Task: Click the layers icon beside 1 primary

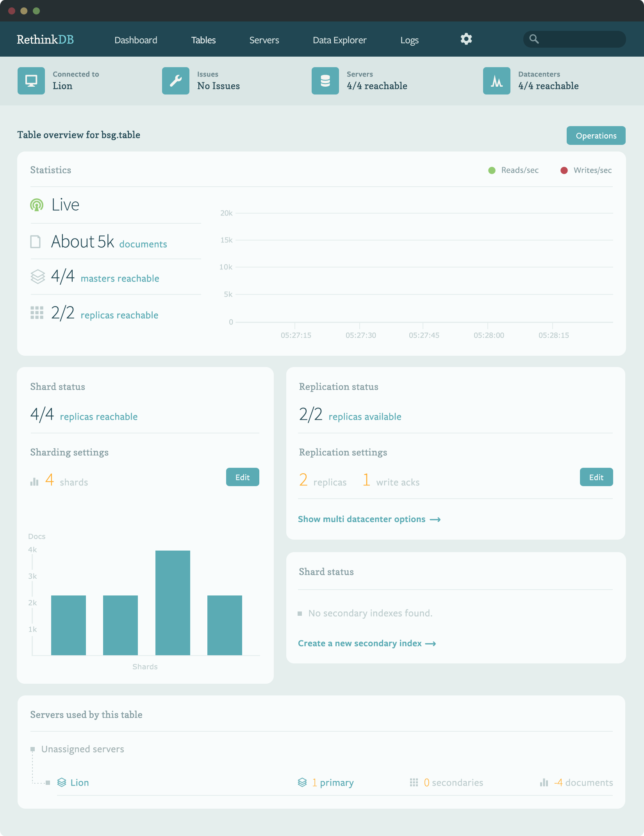Action: pyautogui.click(x=302, y=783)
